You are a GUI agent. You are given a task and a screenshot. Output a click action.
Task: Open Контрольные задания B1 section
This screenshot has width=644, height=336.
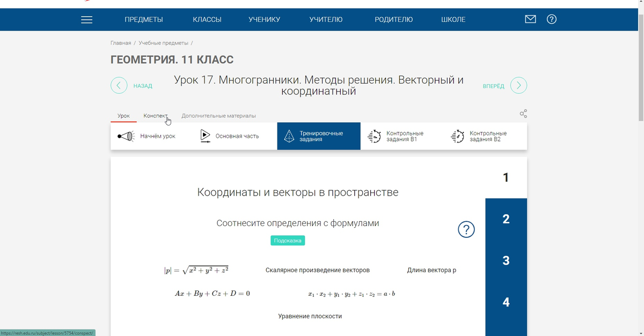374,136
